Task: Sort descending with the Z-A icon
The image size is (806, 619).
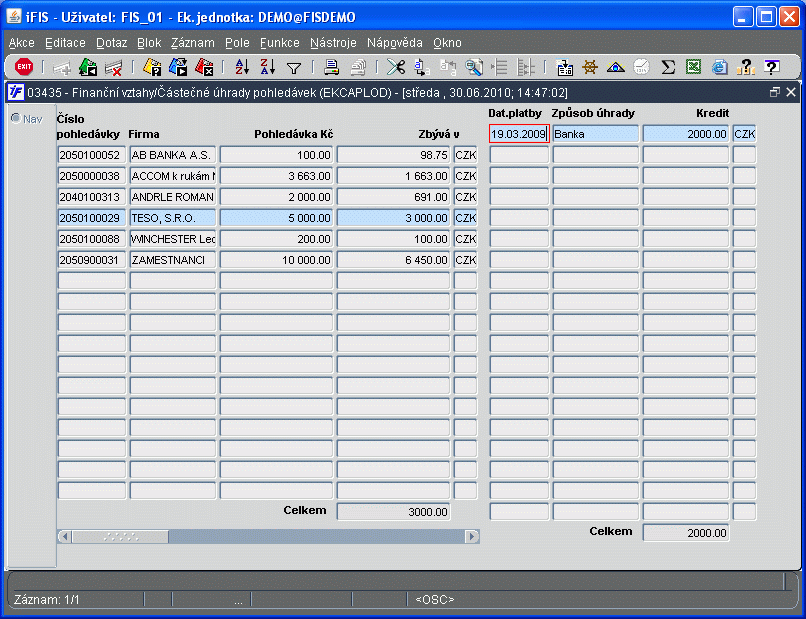Action: coord(268,67)
